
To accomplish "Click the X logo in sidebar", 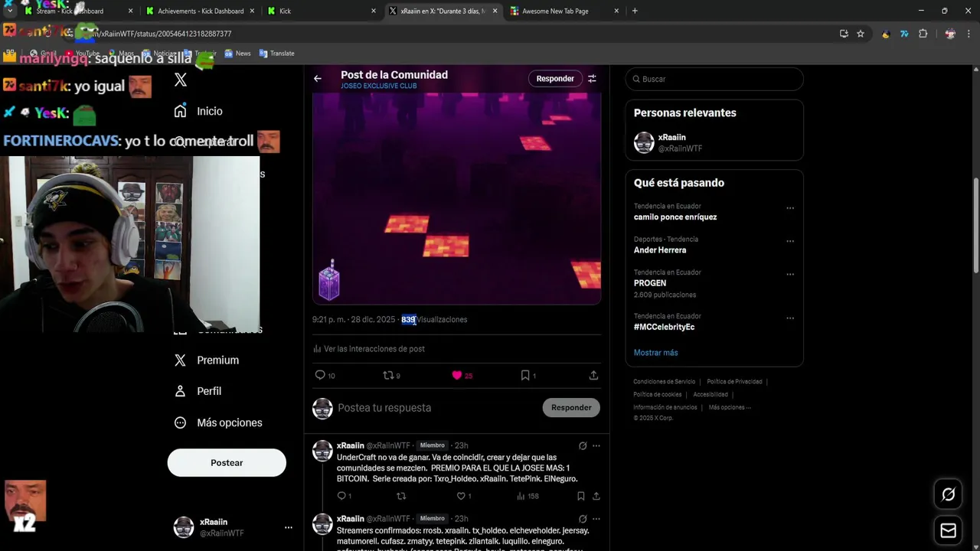I will 180,80.
